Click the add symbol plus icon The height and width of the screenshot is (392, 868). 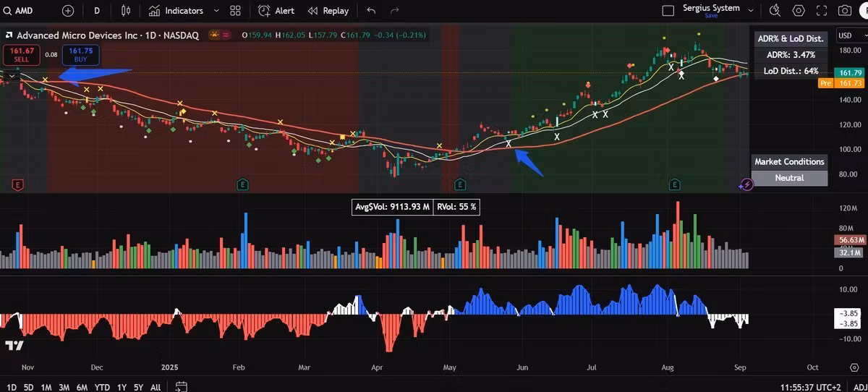click(68, 11)
